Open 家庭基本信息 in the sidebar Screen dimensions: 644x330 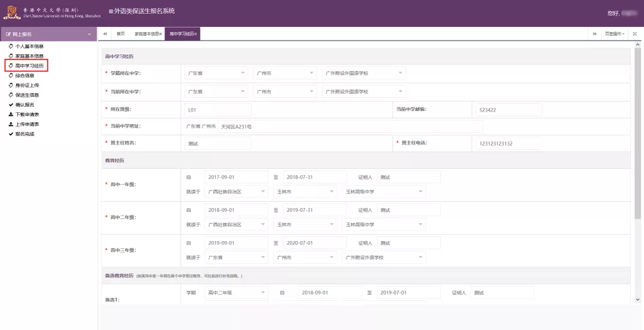click(29, 56)
